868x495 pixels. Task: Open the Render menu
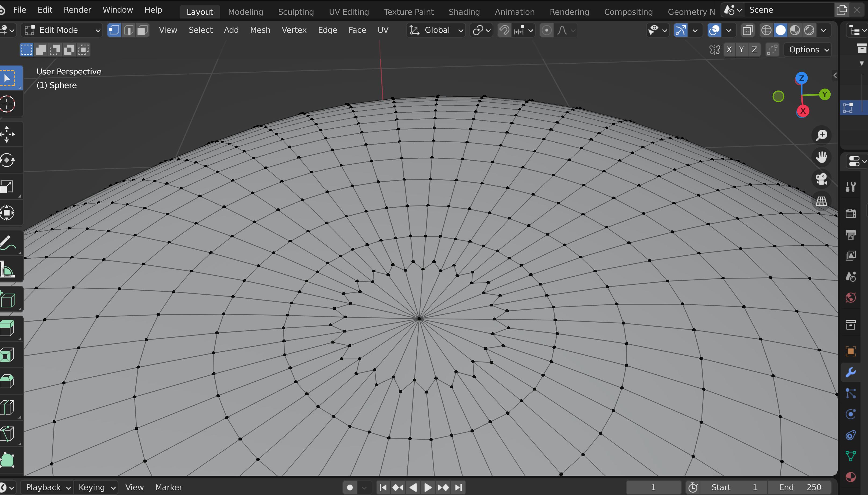click(77, 10)
